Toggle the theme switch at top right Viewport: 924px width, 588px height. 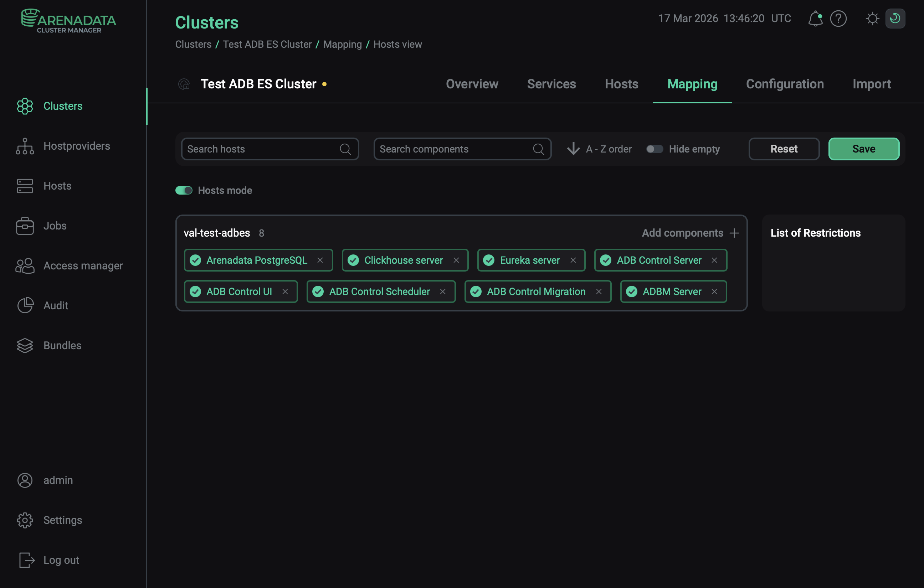coord(895,19)
